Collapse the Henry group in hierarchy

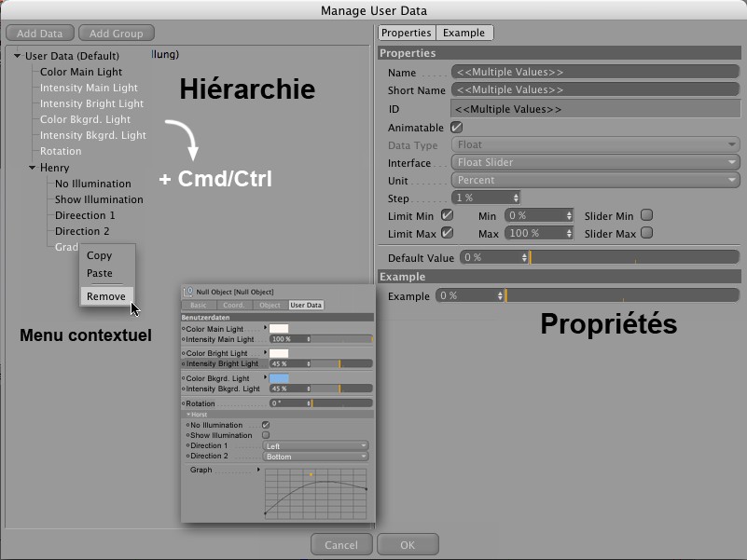32,168
